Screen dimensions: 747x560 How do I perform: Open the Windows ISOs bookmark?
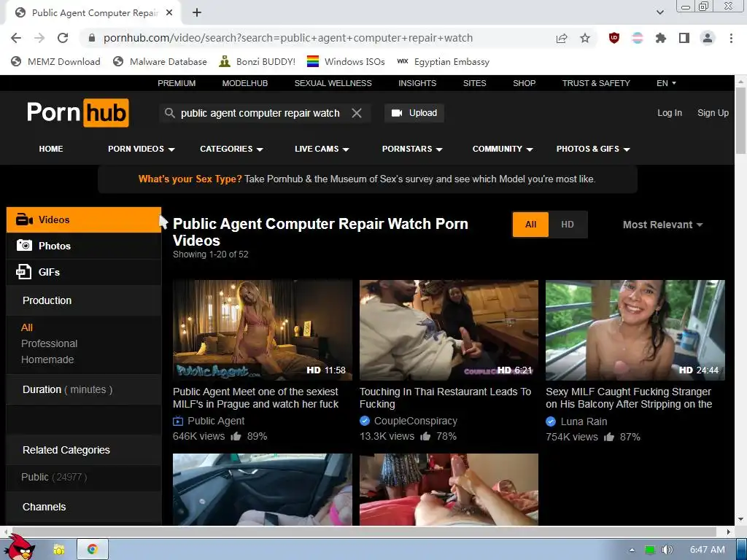pos(346,61)
